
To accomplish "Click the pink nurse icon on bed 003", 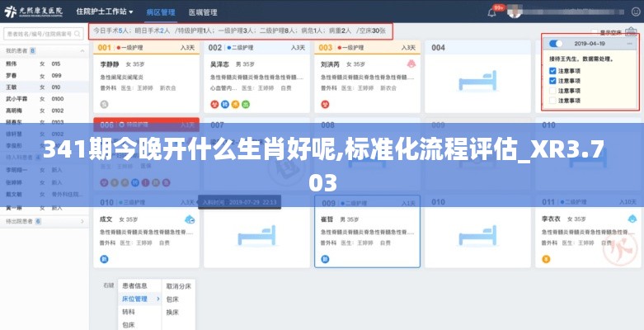I will [411, 64].
